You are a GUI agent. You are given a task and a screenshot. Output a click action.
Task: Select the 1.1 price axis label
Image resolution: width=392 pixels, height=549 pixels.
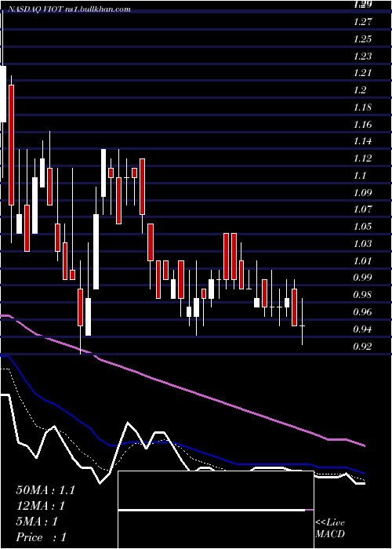360,176
